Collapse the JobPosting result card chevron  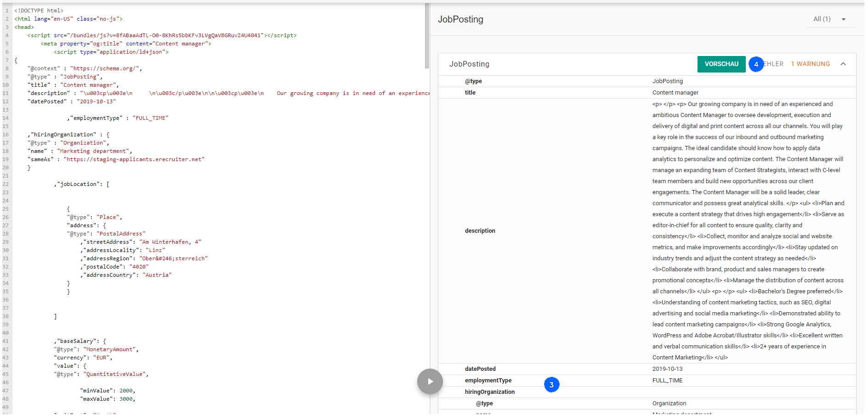843,64
